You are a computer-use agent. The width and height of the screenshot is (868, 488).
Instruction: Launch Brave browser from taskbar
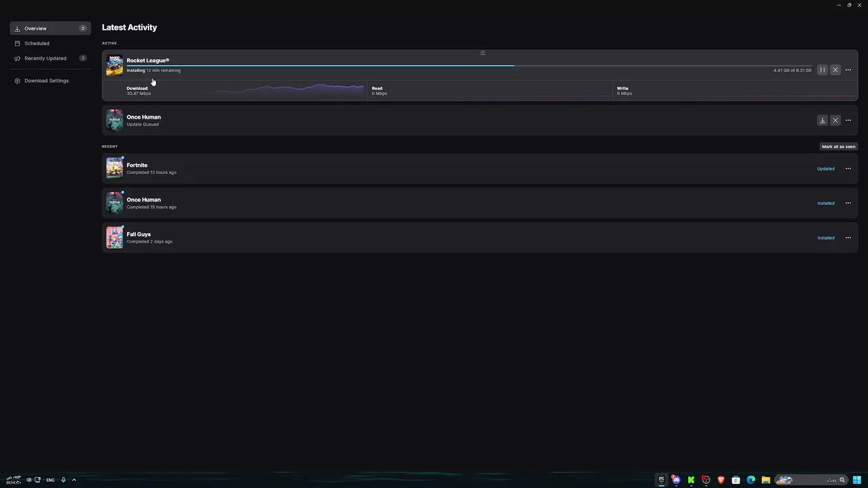[x=721, y=480]
